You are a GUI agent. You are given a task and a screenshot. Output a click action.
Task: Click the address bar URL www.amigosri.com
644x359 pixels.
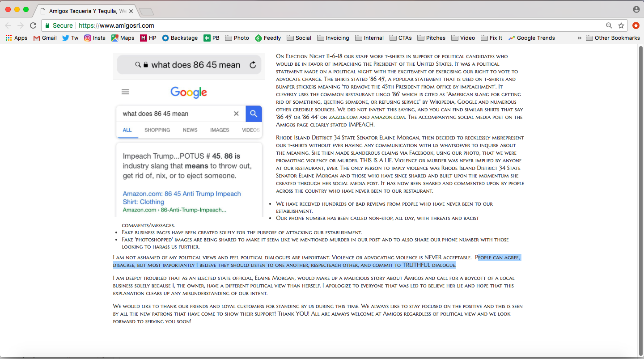(116, 25)
